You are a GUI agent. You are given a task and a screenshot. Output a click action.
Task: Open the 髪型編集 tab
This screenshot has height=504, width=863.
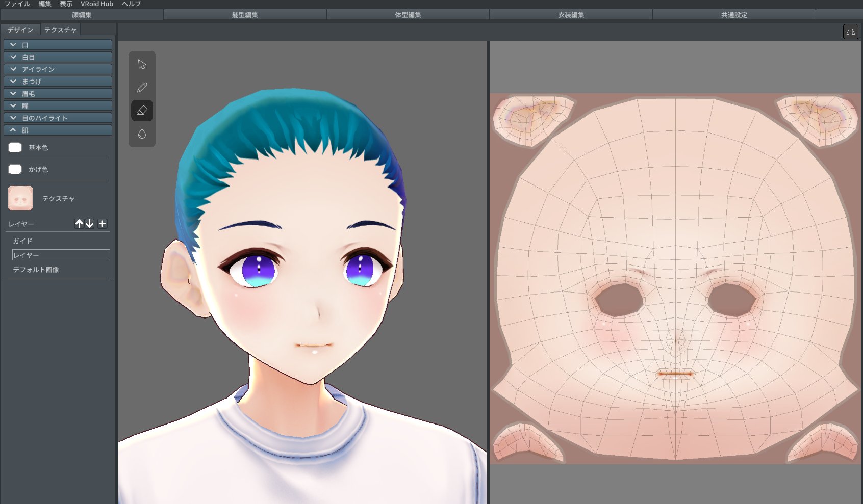coord(245,15)
